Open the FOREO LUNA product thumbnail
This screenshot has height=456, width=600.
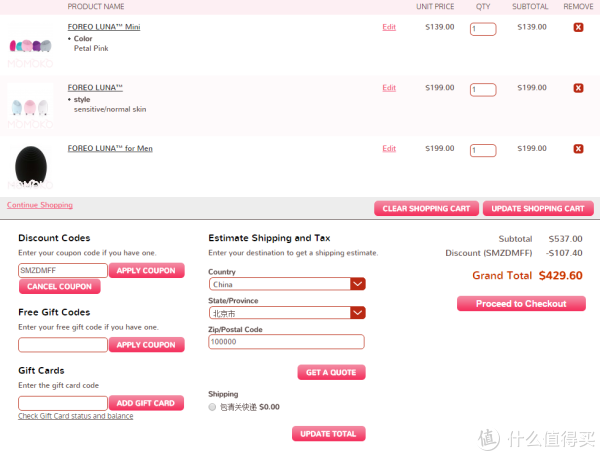click(30, 107)
